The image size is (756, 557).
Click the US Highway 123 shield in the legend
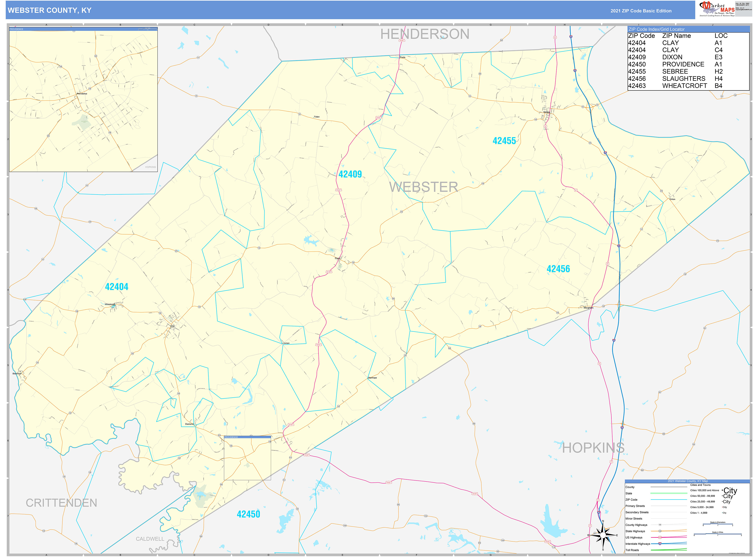(x=660, y=537)
